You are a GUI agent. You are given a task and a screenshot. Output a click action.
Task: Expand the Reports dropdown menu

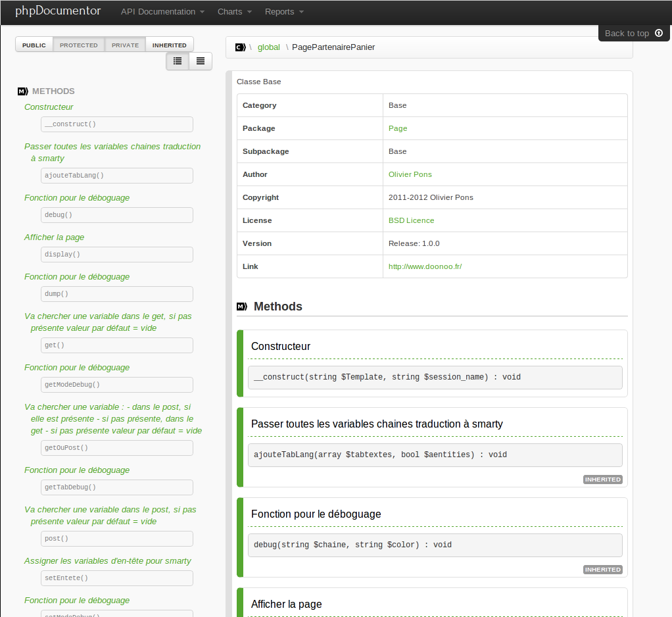[x=284, y=12]
